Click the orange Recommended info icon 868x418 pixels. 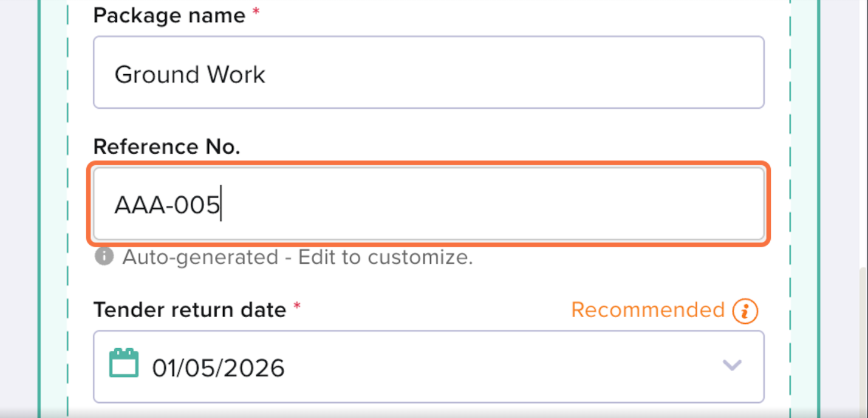click(745, 311)
